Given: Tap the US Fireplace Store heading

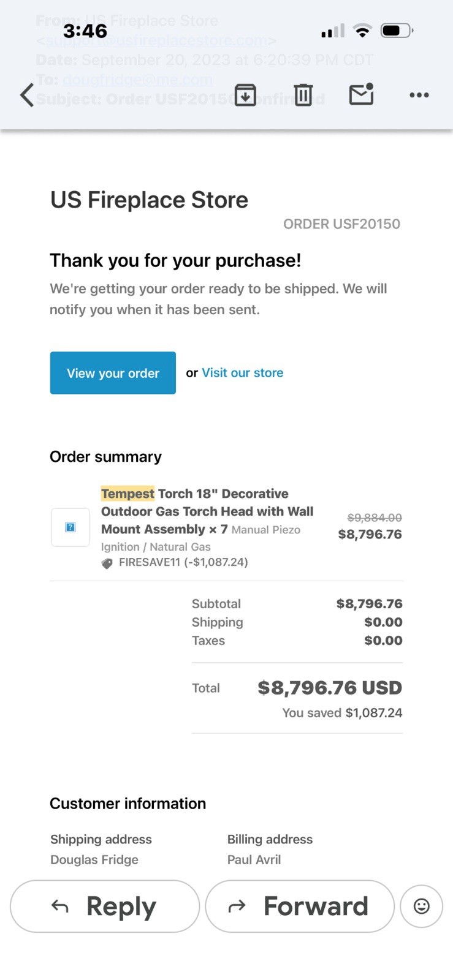Looking at the screenshot, I should tap(149, 200).
